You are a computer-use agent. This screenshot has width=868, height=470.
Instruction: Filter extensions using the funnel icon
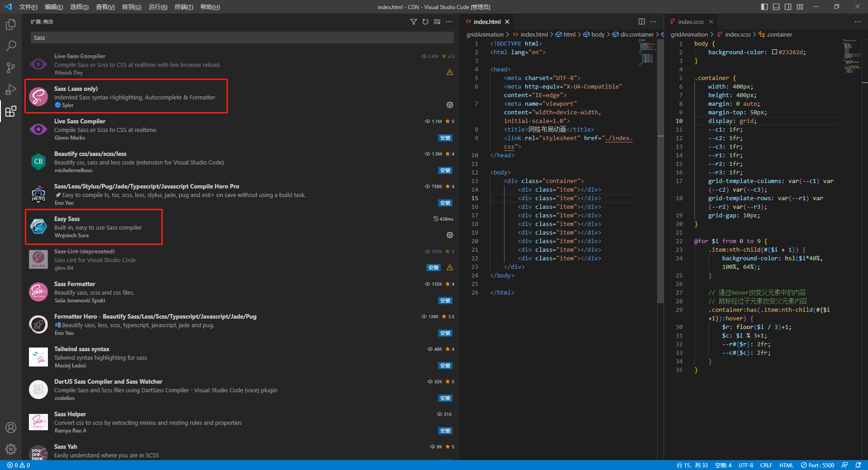(413, 22)
